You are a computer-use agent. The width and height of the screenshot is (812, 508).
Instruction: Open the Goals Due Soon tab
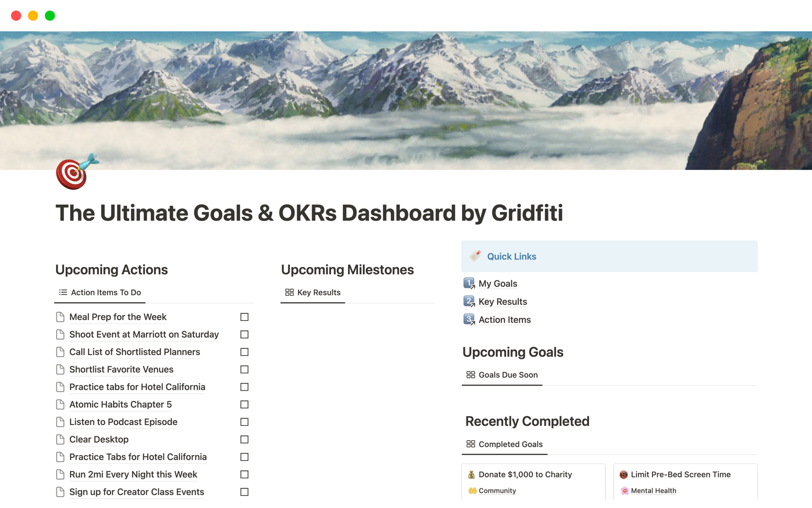coord(502,375)
